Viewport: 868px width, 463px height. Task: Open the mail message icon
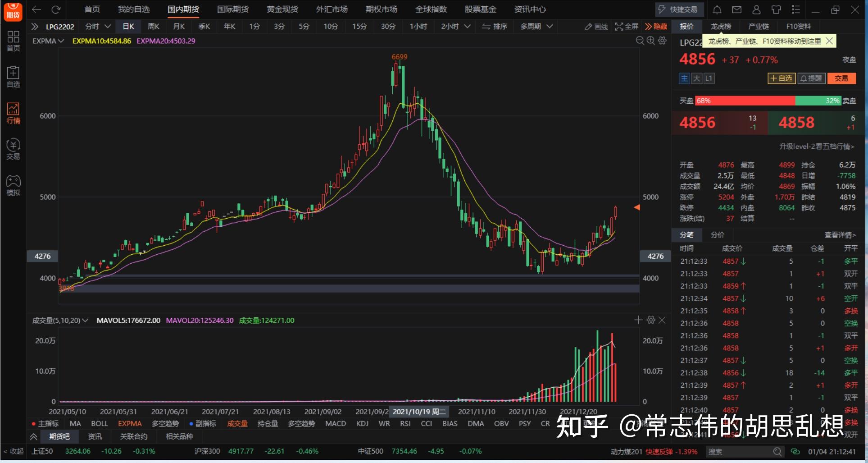tap(736, 9)
